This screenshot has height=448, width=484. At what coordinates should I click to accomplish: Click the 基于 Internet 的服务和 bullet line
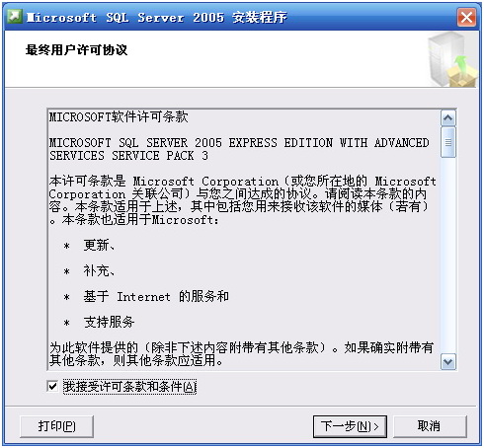[156, 296]
